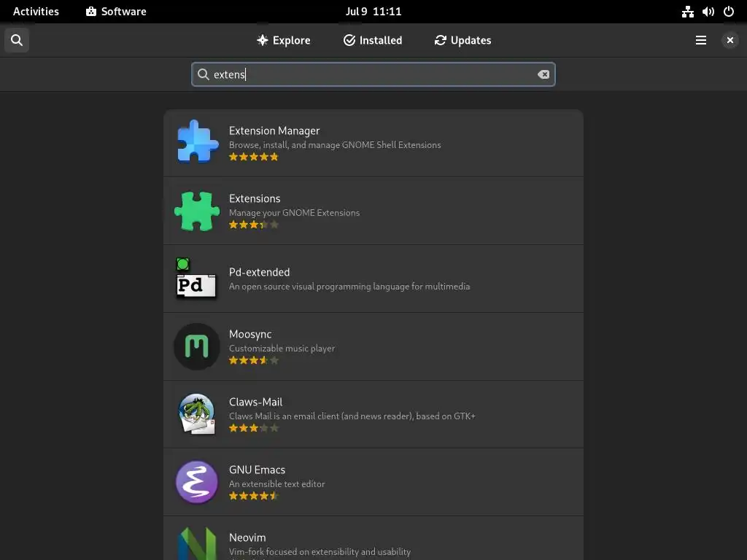Viewport: 747px width, 560px height.
Task: Click the star rating of Extension Manager
Action: tap(253, 157)
